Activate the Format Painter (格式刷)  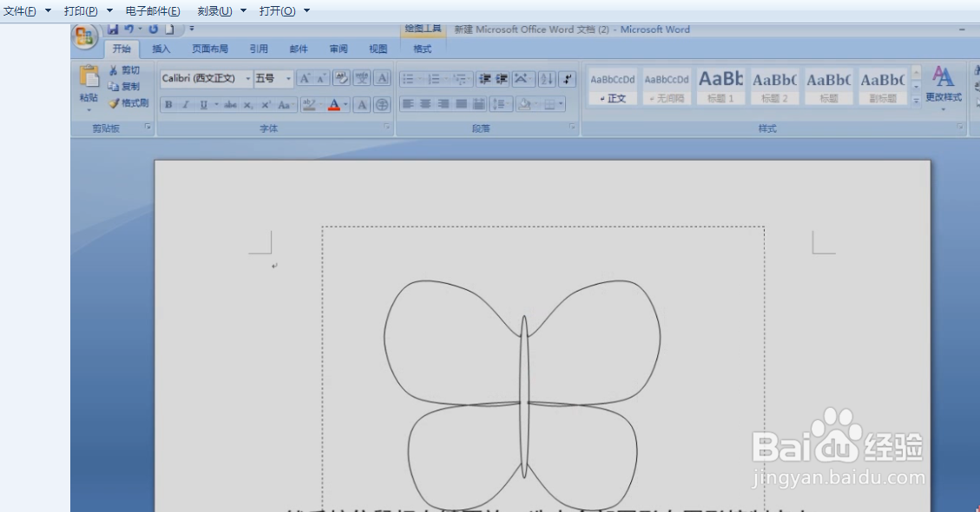click(129, 102)
